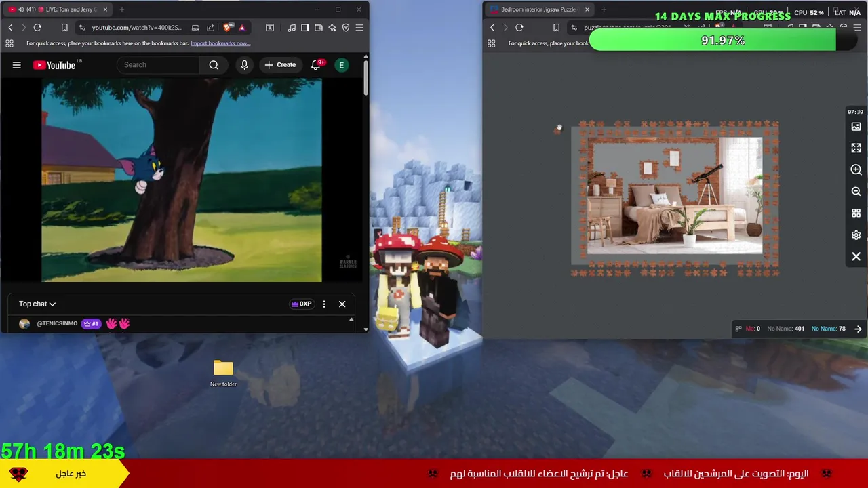Zoom in on the puzzle
The width and height of the screenshot is (868, 488).
tap(856, 169)
